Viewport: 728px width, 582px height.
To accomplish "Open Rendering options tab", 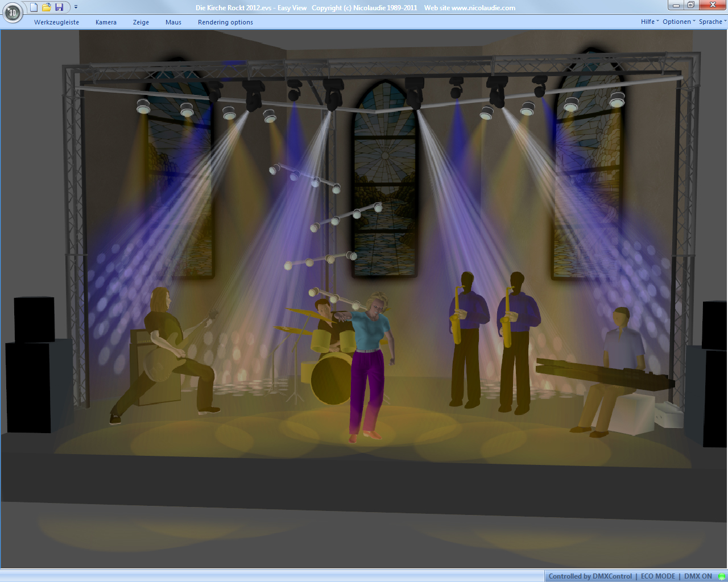I will click(225, 22).
